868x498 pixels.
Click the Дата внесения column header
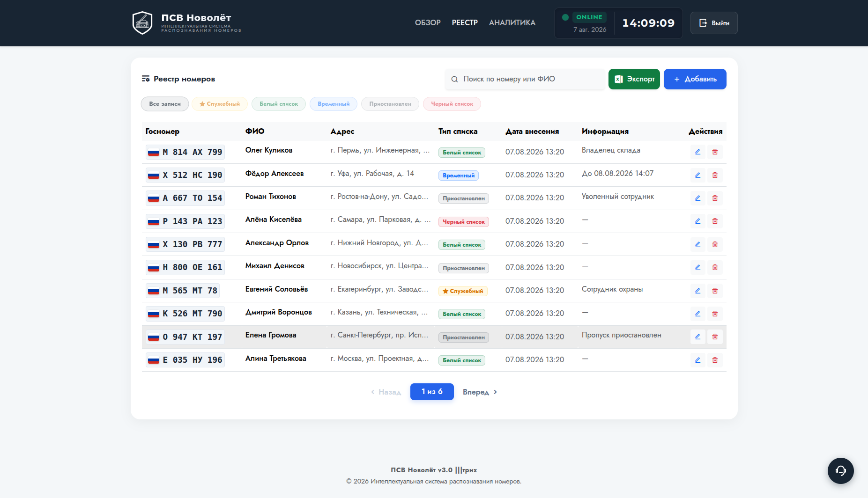[x=532, y=132]
